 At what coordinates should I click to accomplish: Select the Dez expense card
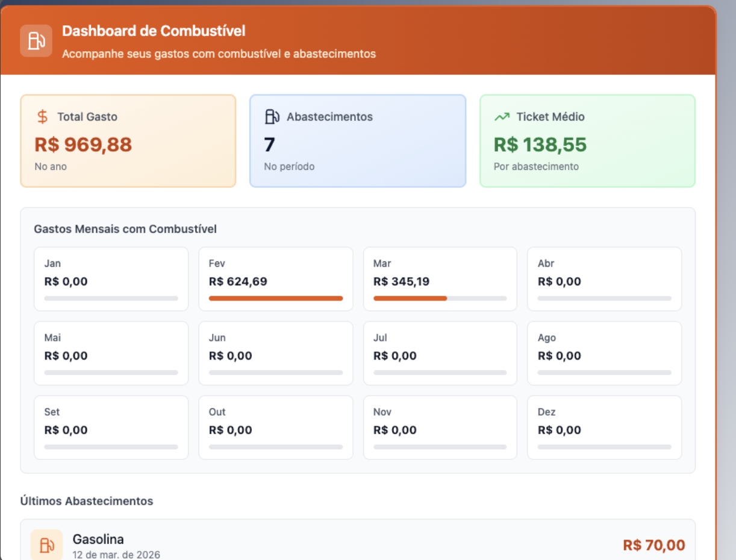pos(604,427)
